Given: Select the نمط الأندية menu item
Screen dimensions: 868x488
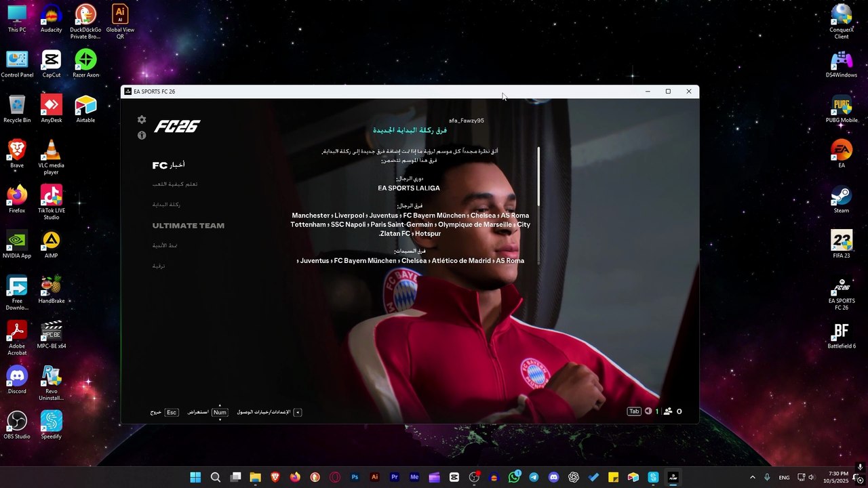Looking at the screenshot, I should pos(164,245).
